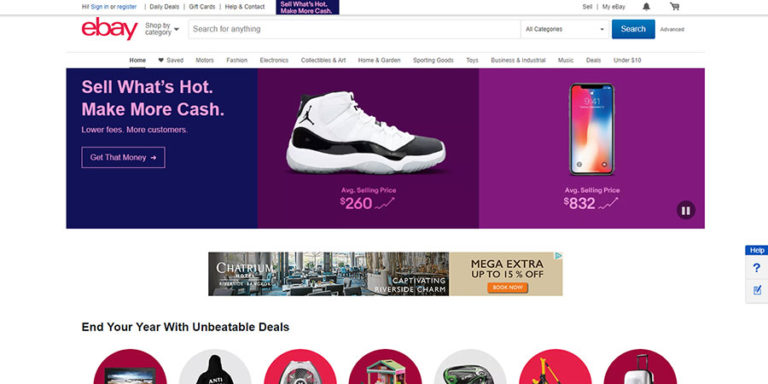Focus the Search for anything field

[x=354, y=29]
